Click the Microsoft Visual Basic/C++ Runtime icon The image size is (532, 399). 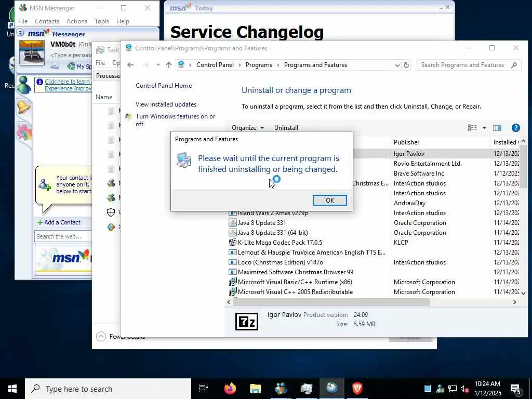(x=232, y=282)
